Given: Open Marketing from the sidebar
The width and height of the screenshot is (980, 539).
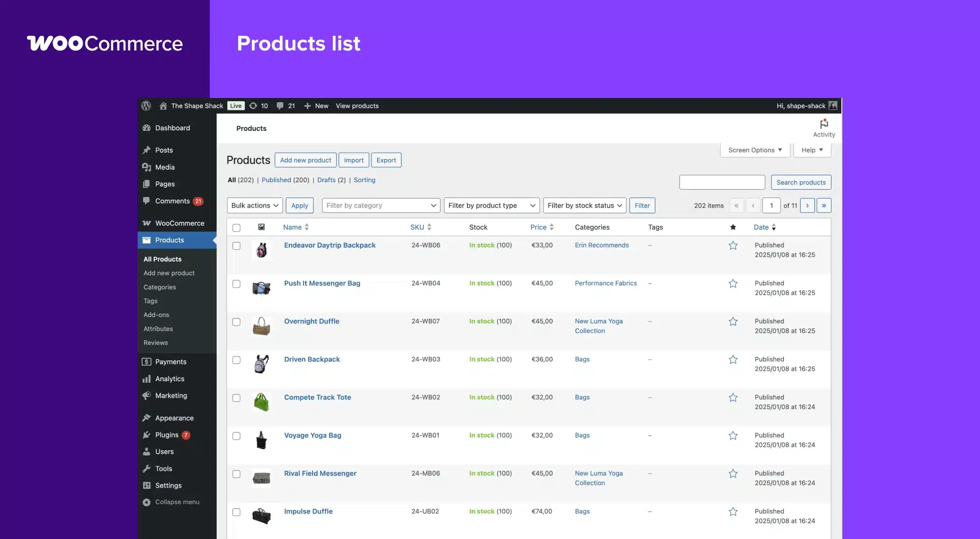Looking at the screenshot, I should coord(171,395).
